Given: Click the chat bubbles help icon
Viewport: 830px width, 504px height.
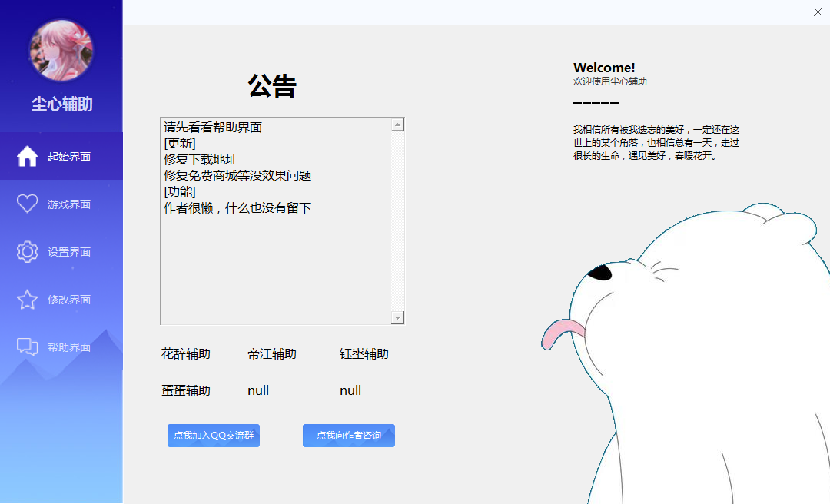Looking at the screenshot, I should point(27,346).
